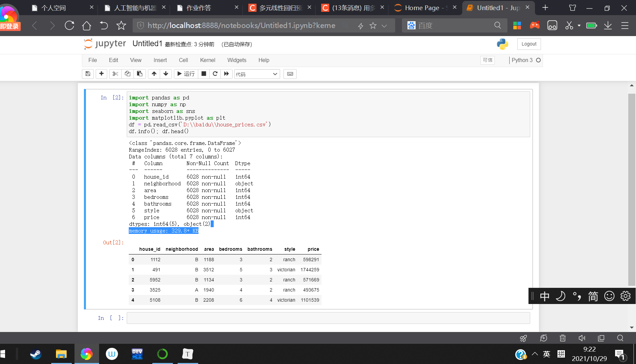The image size is (636, 364).
Task: Click the Jupyter logo
Action: [105, 44]
